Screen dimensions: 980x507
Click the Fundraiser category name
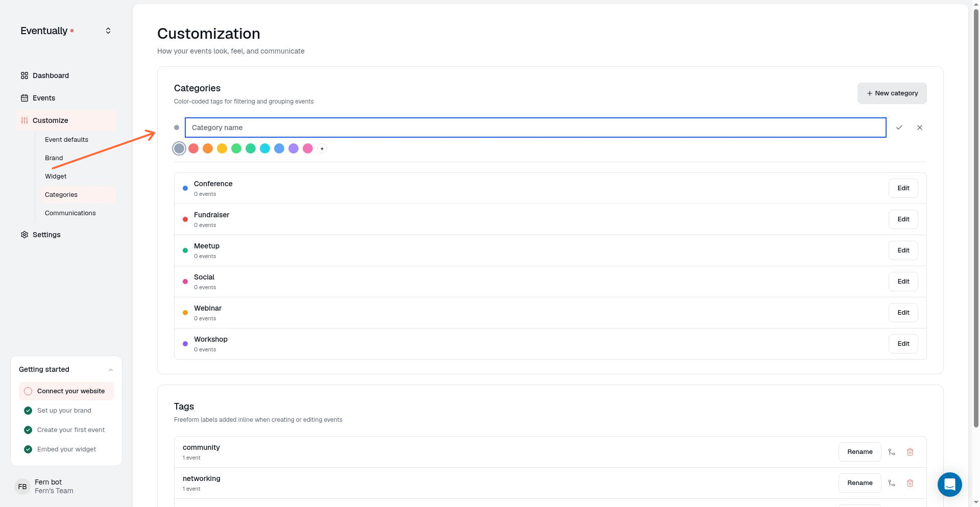pos(211,215)
